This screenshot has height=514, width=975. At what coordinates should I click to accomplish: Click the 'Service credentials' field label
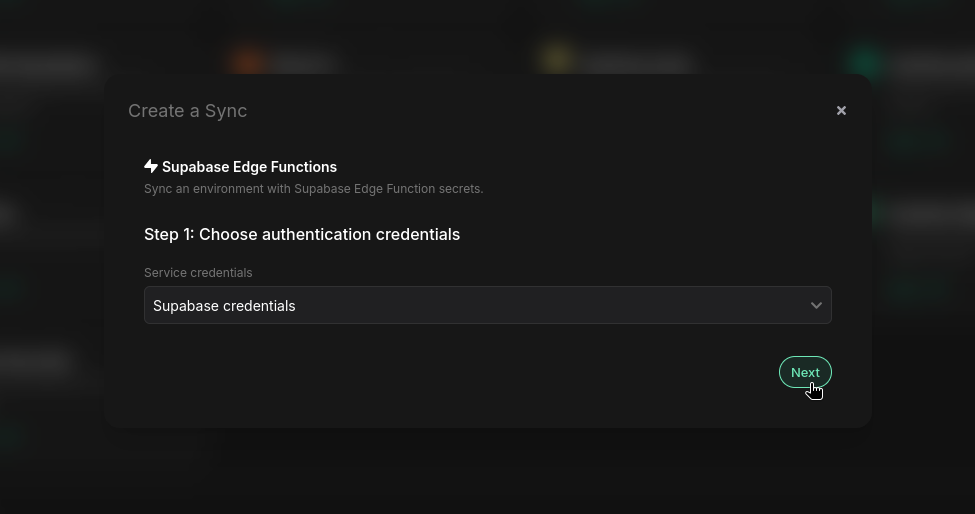(198, 273)
